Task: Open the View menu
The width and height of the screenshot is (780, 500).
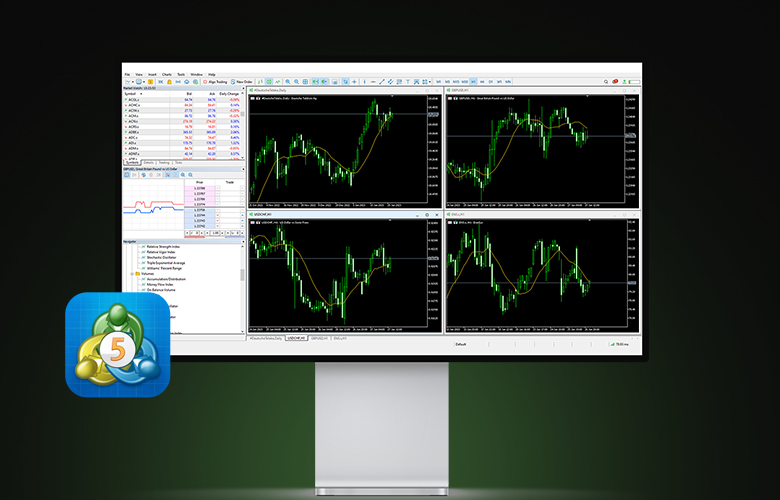Action: [x=139, y=75]
